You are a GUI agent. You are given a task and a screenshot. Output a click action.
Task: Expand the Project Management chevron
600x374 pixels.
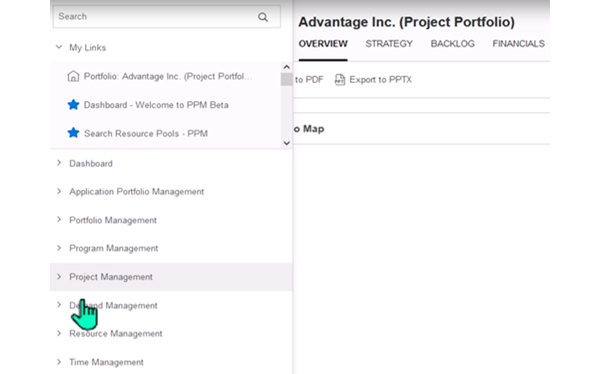point(59,276)
